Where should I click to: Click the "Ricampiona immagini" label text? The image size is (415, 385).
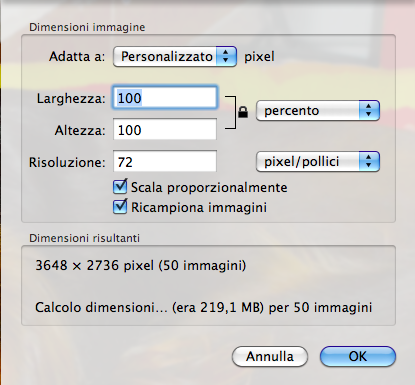[x=199, y=207]
